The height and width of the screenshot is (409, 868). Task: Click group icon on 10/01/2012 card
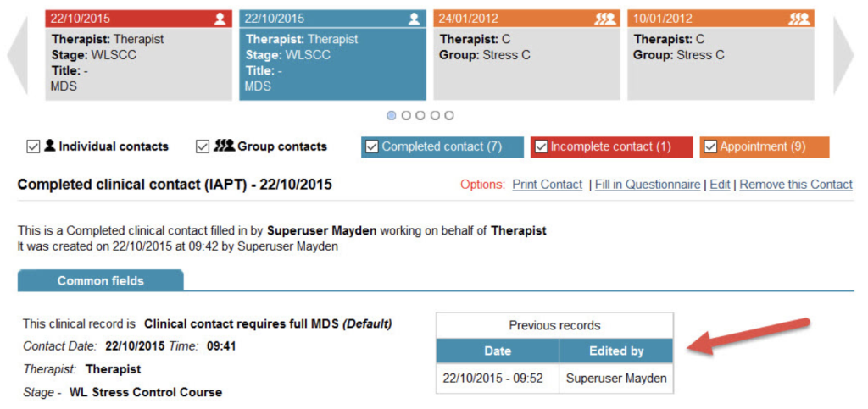click(x=799, y=19)
